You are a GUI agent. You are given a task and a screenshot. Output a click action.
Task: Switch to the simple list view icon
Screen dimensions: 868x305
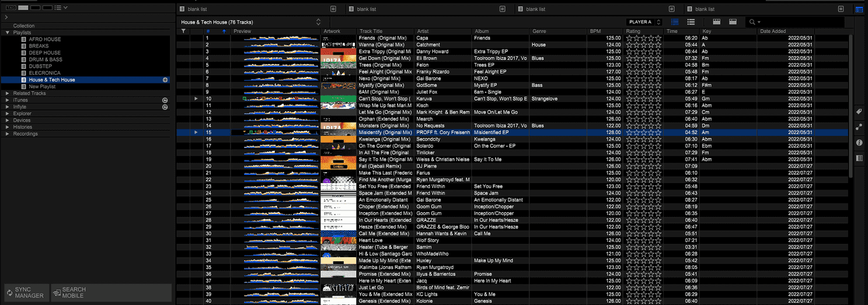(x=691, y=22)
